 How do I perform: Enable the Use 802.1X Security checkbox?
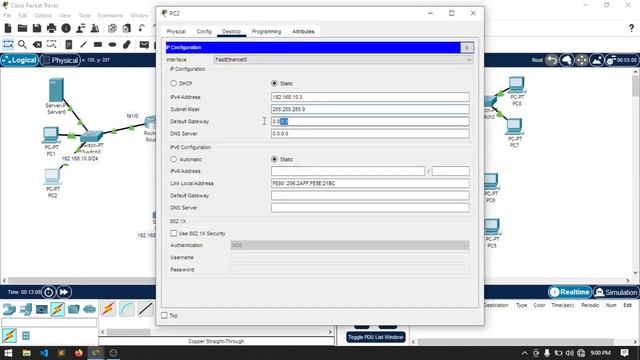pos(173,233)
